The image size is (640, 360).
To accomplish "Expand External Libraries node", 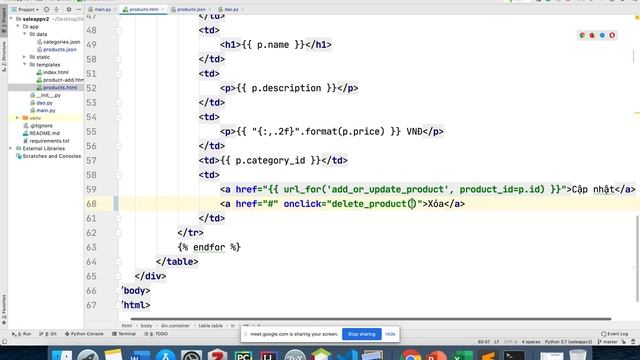I will (x=11, y=149).
